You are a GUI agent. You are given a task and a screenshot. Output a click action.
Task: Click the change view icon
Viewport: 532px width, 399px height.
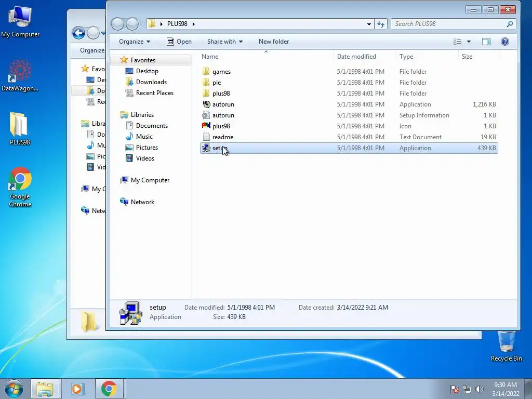(457, 42)
